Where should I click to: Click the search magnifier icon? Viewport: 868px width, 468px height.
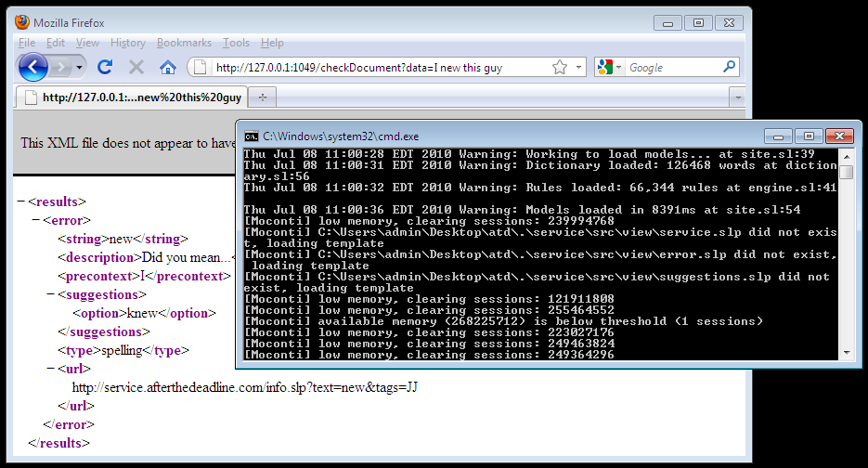click(729, 67)
